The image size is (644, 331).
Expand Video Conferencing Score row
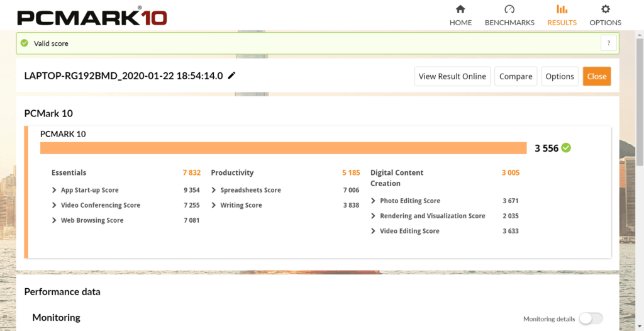point(55,205)
